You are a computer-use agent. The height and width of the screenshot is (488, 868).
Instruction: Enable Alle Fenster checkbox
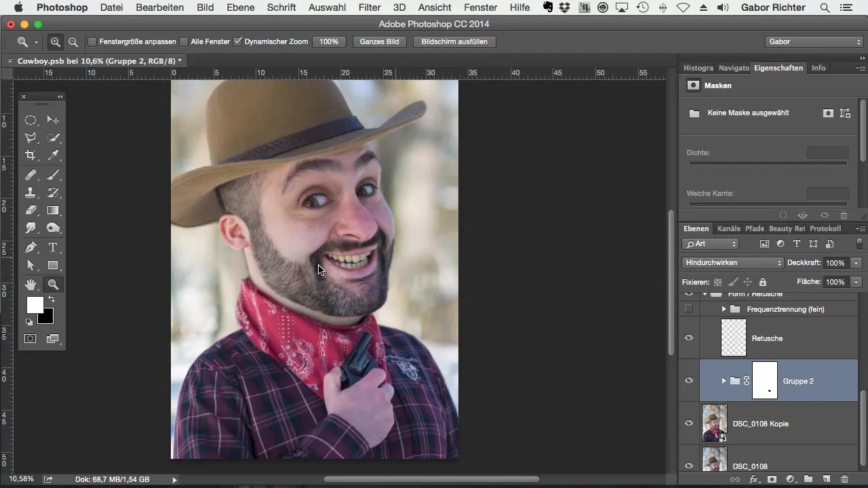click(x=184, y=41)
